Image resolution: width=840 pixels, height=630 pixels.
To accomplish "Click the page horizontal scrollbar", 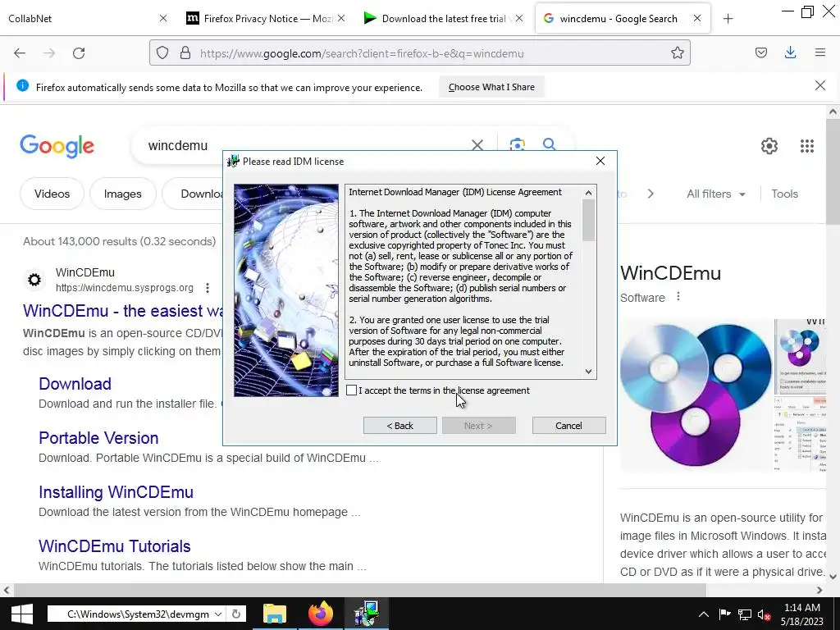I will pos(359,590).
